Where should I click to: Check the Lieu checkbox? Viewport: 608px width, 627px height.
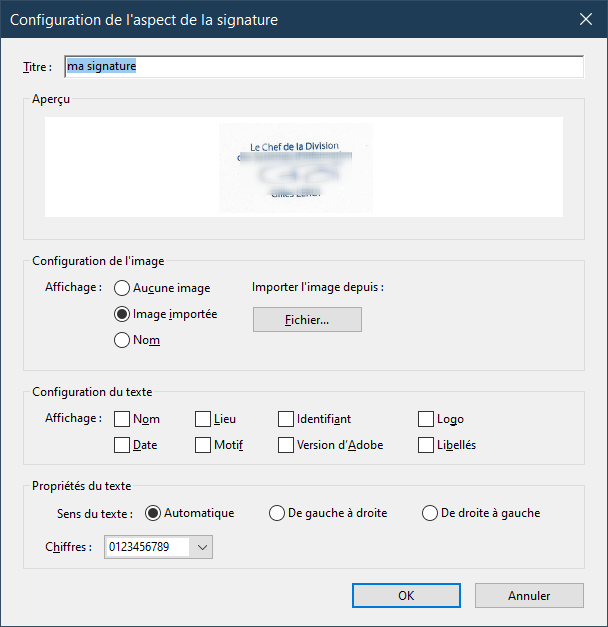(203, 419)
